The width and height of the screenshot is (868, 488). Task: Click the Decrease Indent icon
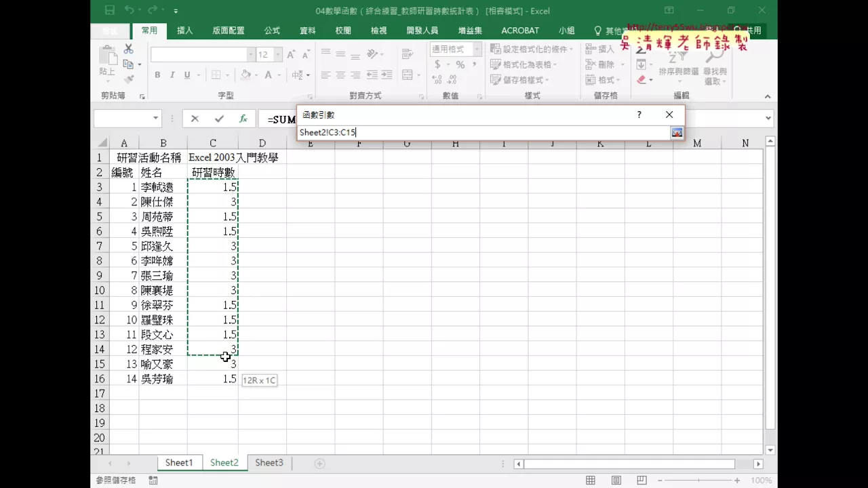tap(372, 75)
